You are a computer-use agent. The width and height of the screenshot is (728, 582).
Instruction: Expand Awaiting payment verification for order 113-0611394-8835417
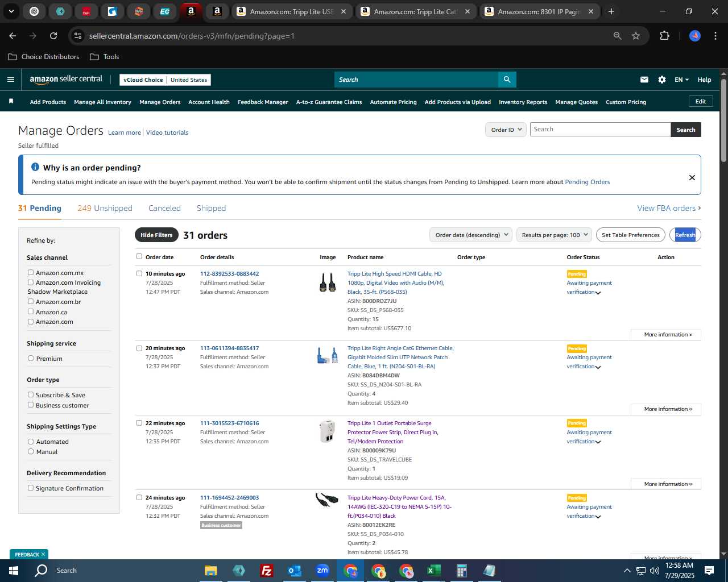pos(589,362)
